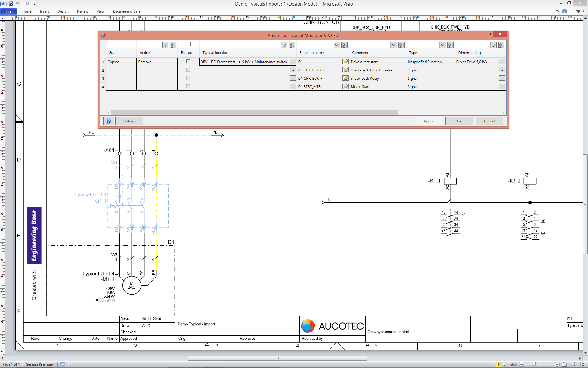Click the zoom slider handle in status bar
588x368 pixels.
[x=534, y=364]
